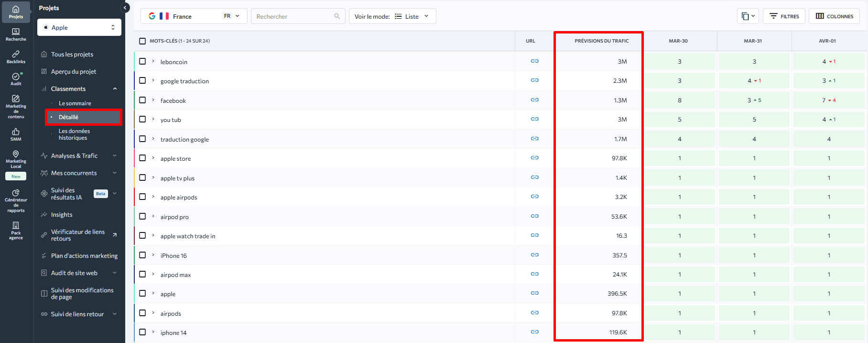868x343 pixels.
Task: Expand the apple watch trade in row
Action: 153,235
